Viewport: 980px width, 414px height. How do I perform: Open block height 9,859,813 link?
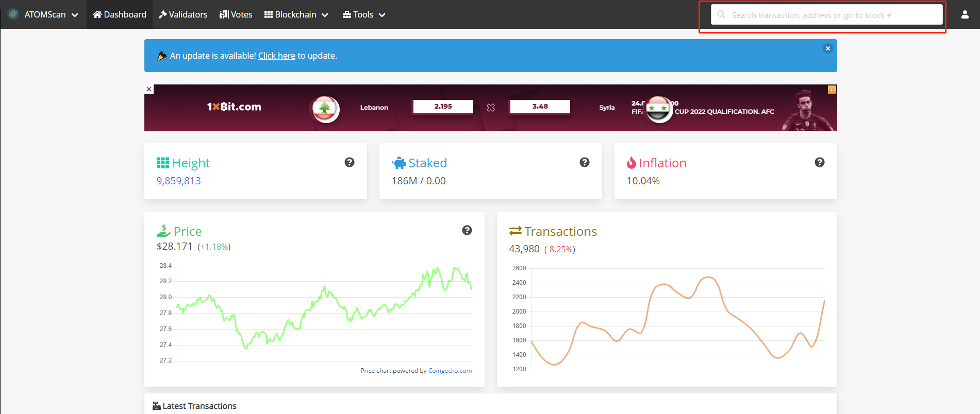pos(179,181)
